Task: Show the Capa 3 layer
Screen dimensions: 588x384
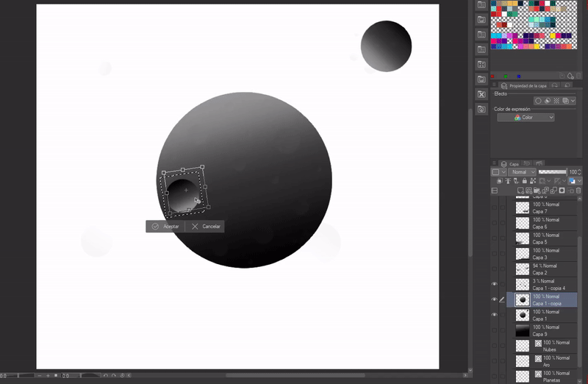Action: click(x=494, y=254)
